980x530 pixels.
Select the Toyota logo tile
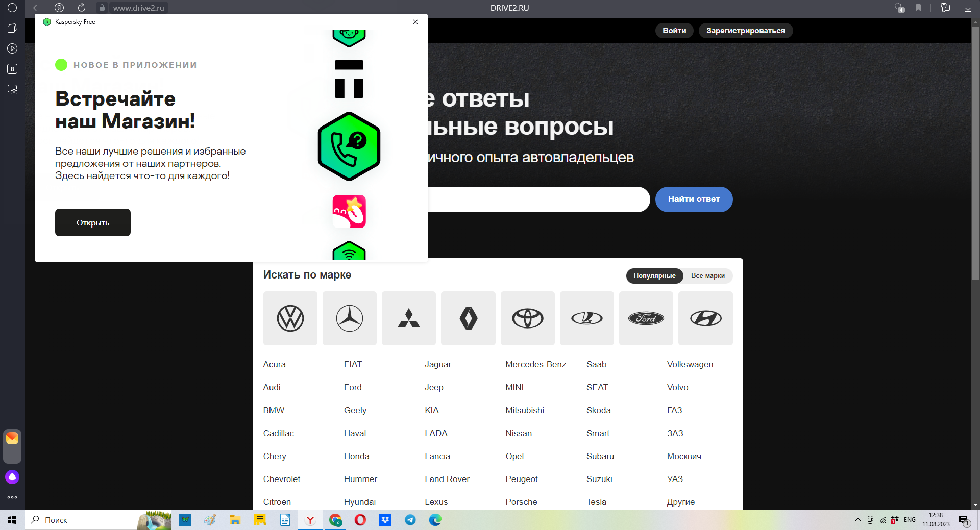pos(528,318)
